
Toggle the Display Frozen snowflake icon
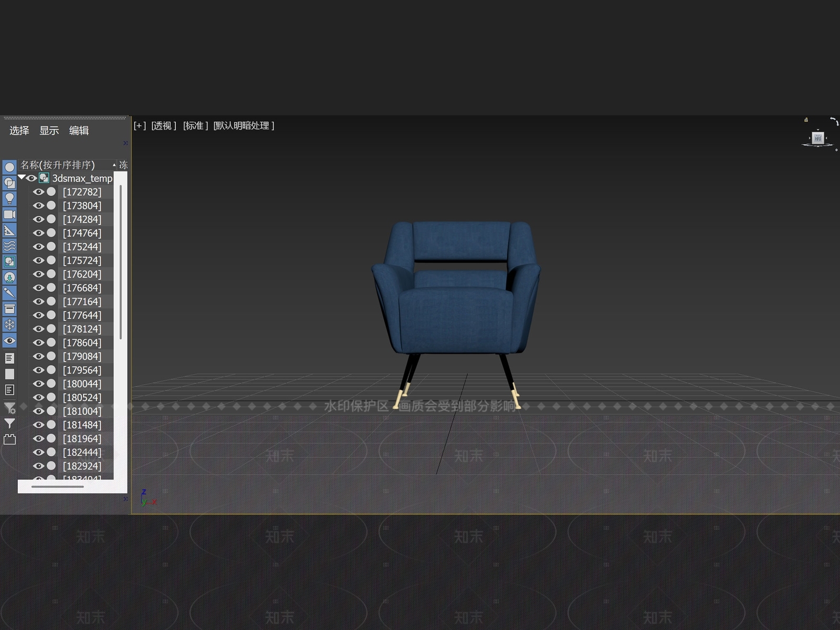coord(9,325)
